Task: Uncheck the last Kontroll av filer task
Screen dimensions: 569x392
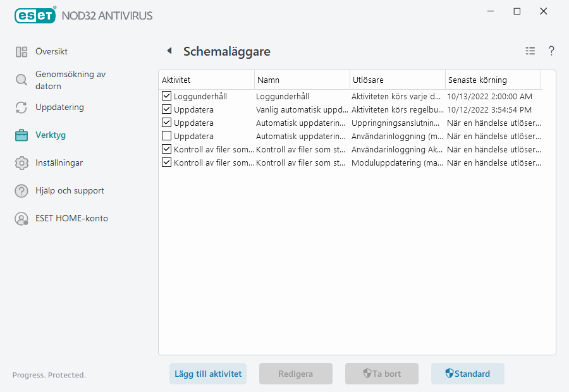Action: [x=167, y=162]
